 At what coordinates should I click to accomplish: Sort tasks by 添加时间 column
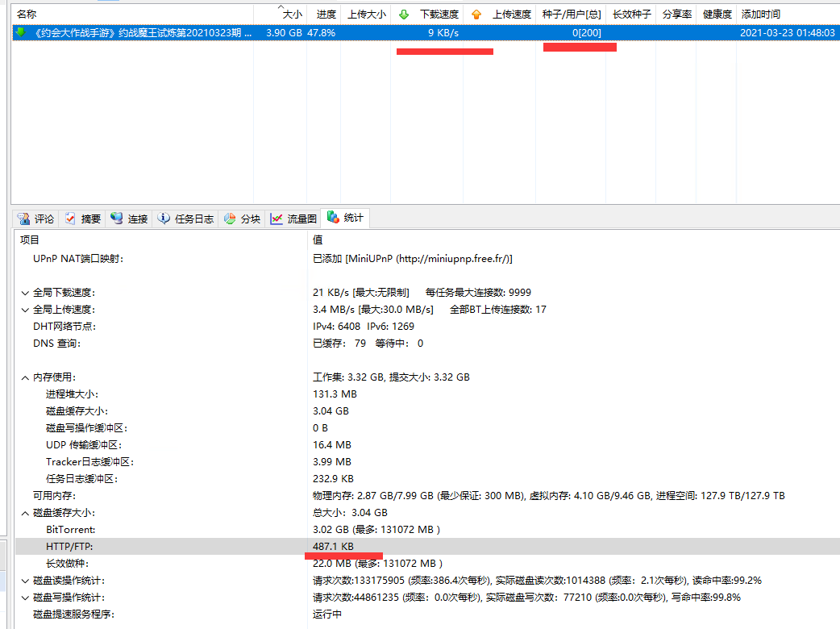760,15
